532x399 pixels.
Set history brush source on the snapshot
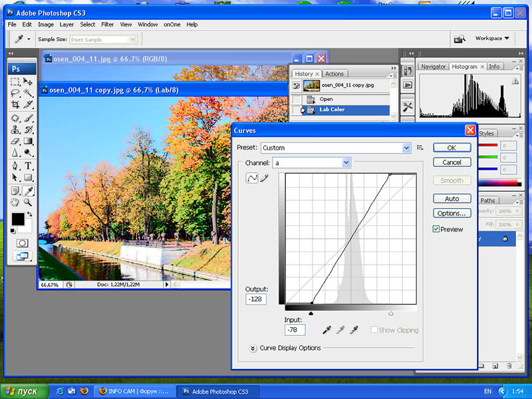(x=297, y=86)
